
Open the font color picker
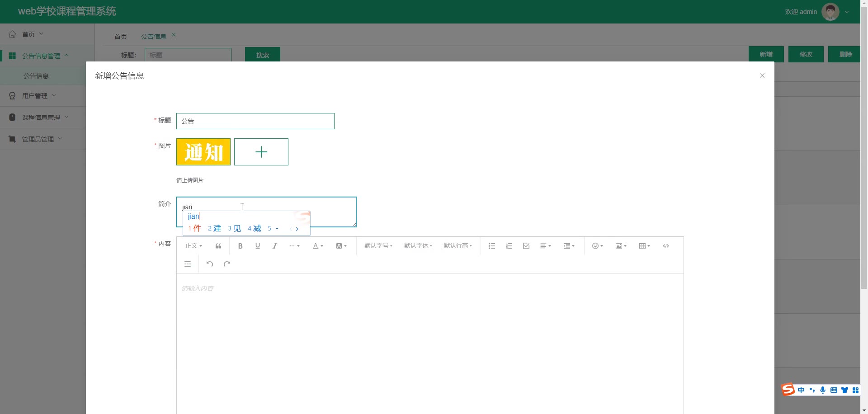point(318,246)
